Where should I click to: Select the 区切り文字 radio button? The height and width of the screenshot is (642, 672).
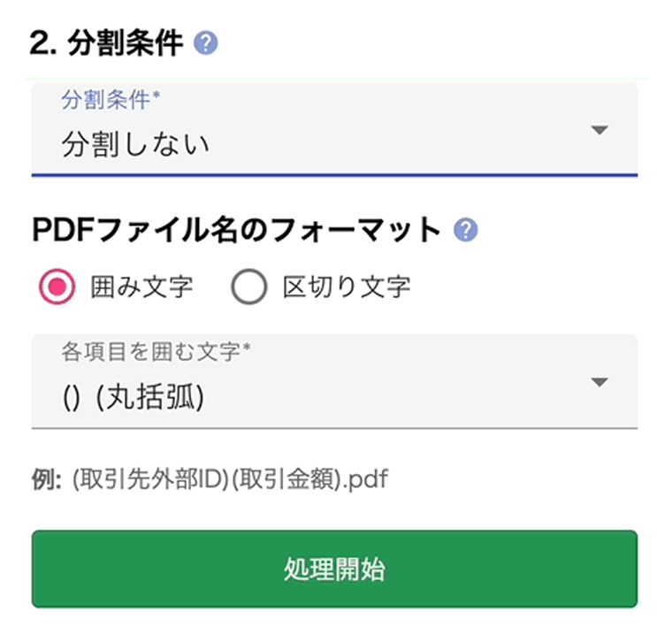coord(248,287)
